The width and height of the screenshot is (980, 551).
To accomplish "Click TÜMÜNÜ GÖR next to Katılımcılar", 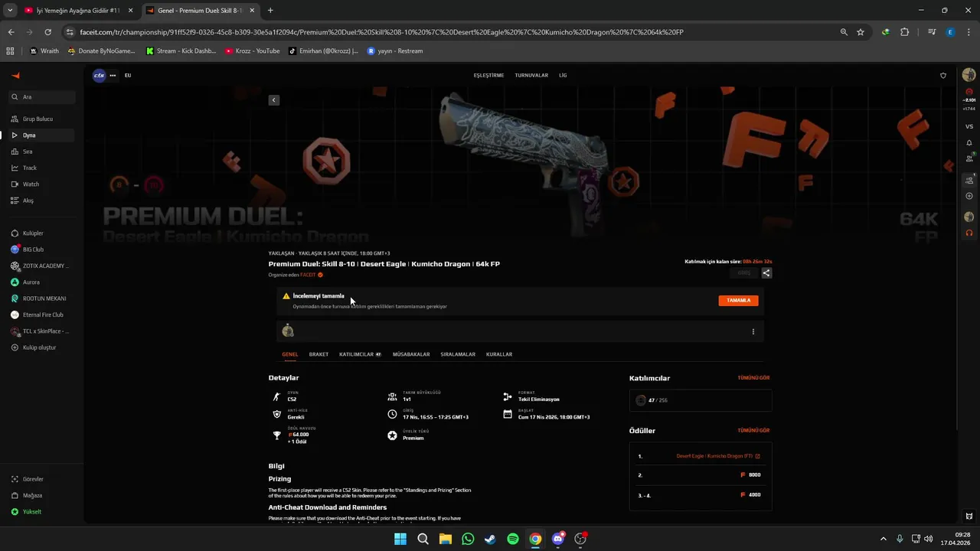I will 753,378.
